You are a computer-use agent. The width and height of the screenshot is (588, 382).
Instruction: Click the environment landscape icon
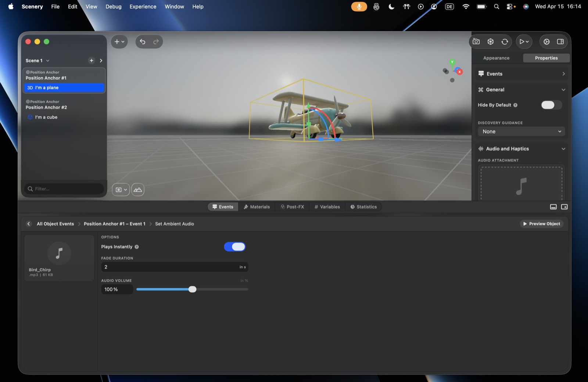pos(138,190)
